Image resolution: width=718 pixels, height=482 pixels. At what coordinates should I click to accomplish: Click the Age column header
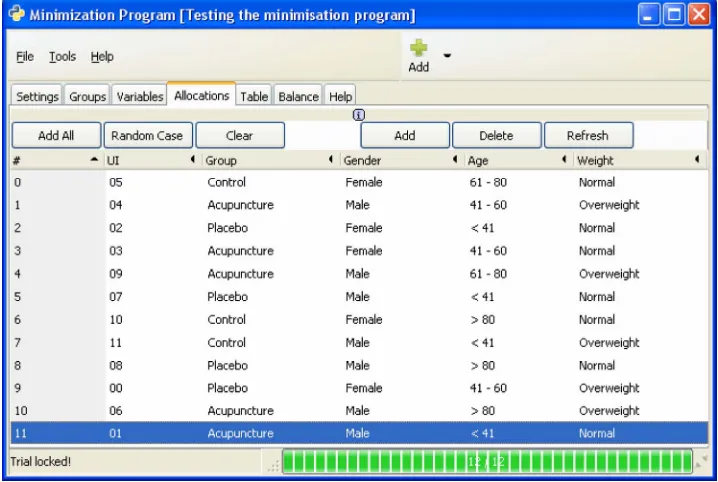518,160
